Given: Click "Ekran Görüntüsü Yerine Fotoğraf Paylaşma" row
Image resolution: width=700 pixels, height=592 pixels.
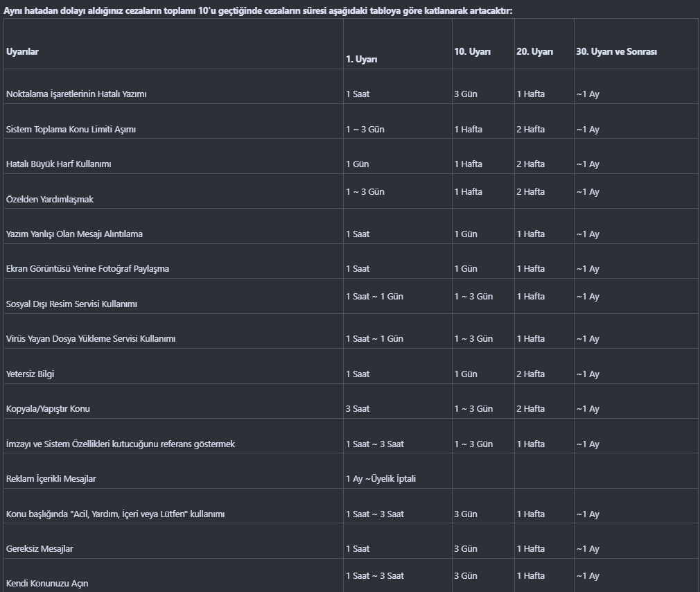Looking at the screenshot, I should point(87,269).
